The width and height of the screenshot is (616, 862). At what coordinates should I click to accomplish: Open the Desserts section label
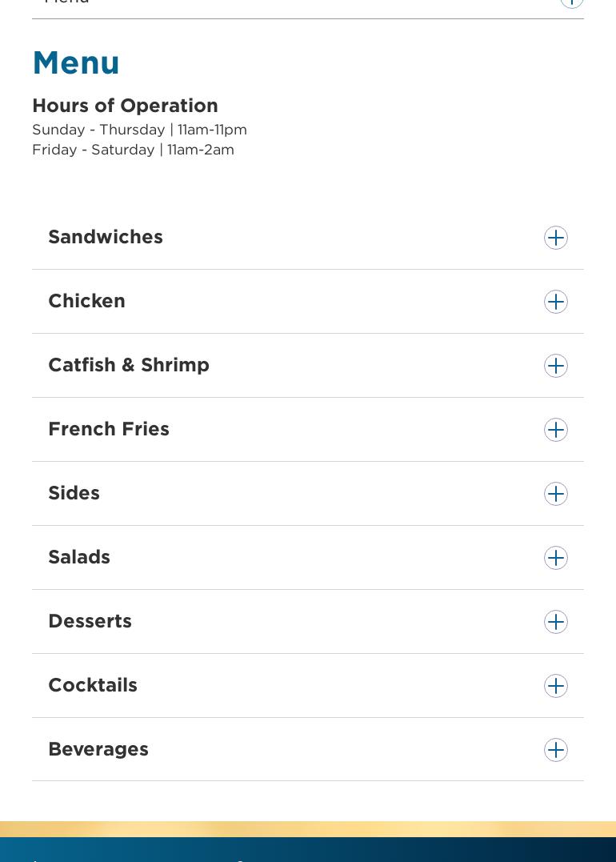coord(90,621)
